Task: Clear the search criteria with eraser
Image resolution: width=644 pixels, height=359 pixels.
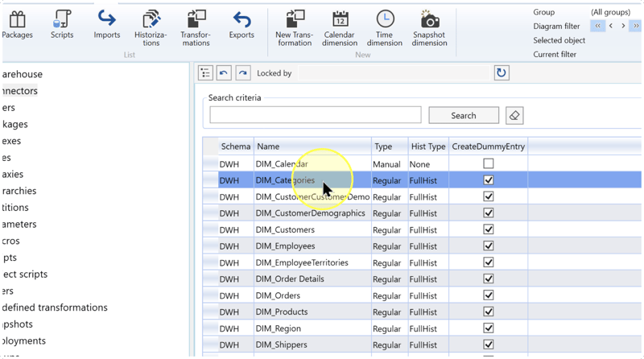Action: point(514,116)
